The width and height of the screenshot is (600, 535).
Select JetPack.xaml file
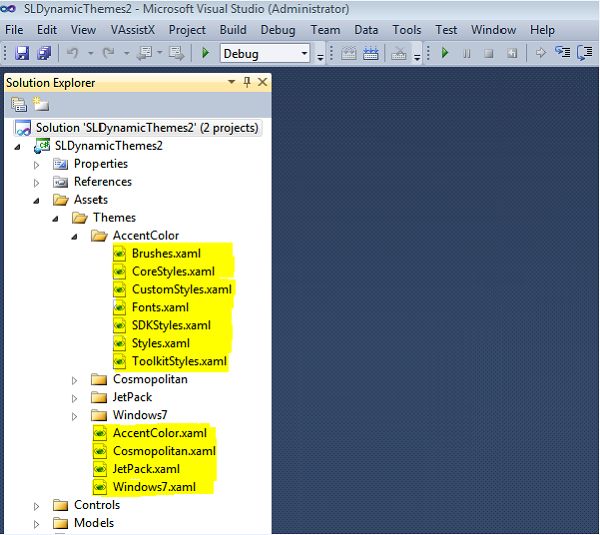coord(146,469)
